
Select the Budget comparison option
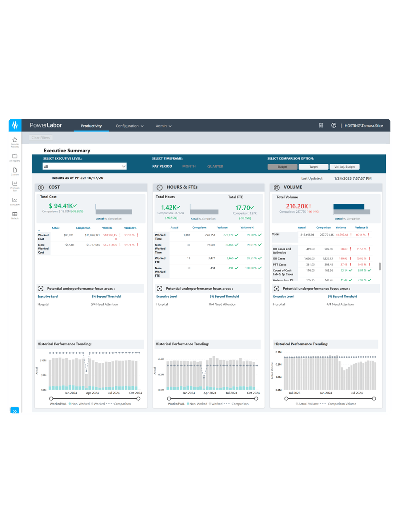pyautogui.click(x=282, y=167)
